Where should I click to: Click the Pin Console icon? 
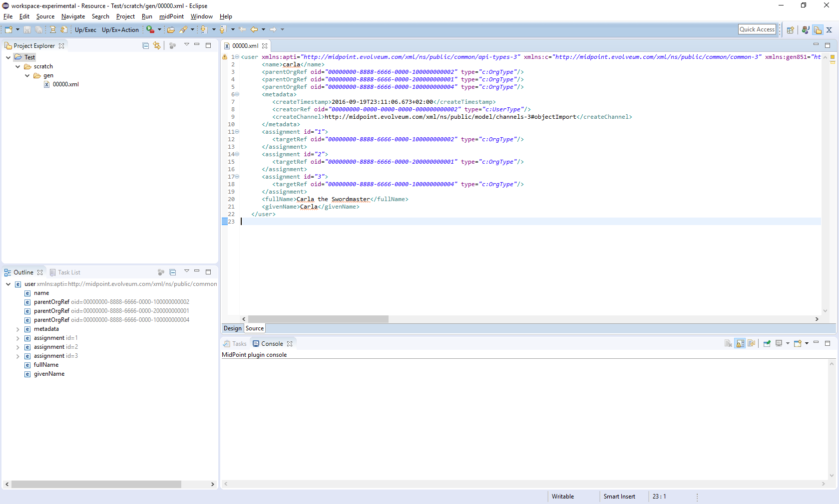767,343
